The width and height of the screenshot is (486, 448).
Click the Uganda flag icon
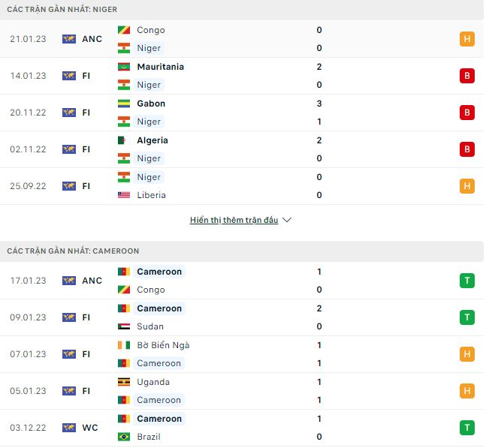click(124, 382)
